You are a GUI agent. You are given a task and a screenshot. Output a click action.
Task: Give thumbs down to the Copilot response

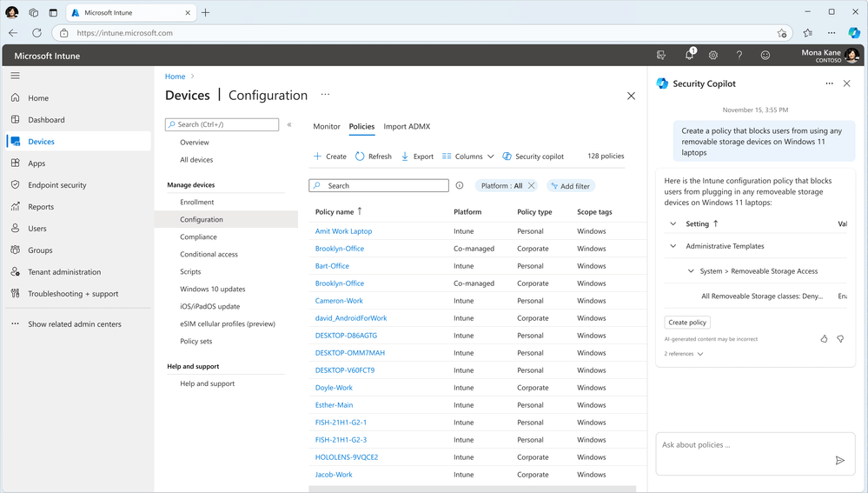point(840,339)
